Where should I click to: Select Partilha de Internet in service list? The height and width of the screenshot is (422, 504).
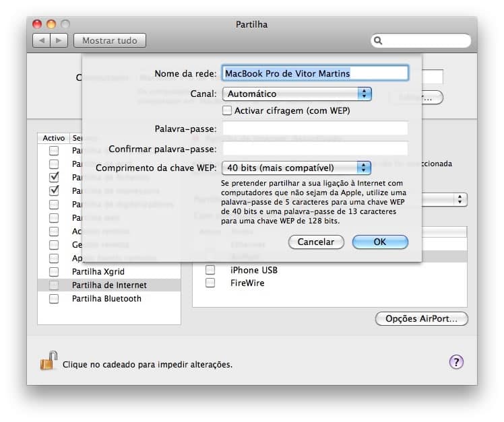point(109,285)
